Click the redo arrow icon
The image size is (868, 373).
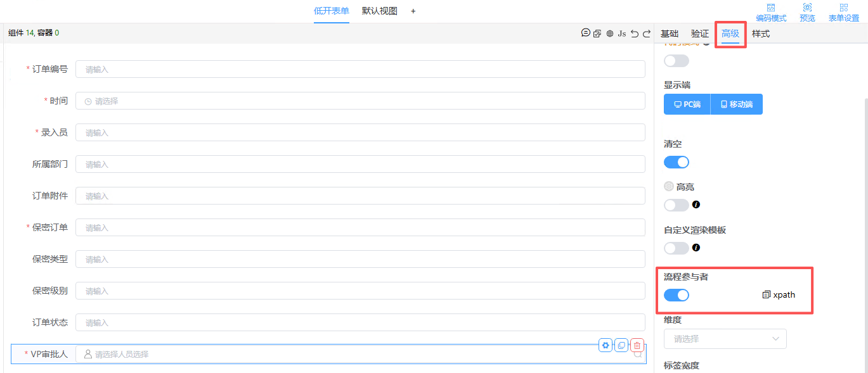pos(647,34)
